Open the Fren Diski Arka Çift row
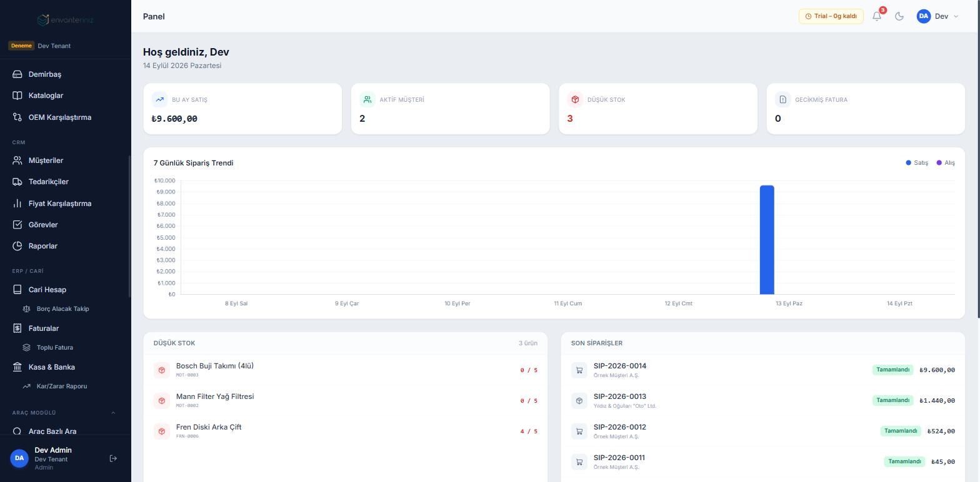The height and width of the screenshot is (482, 980). point(345,431)
